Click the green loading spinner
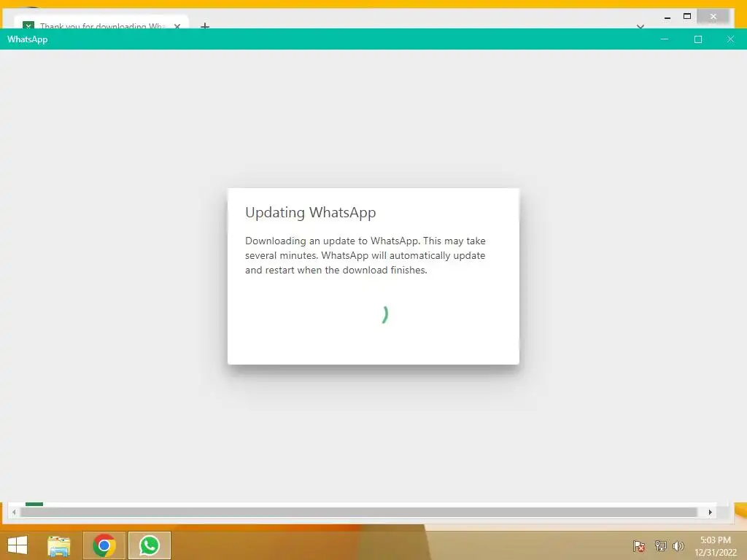Screen dimensions: 747x560 (385, 314)
